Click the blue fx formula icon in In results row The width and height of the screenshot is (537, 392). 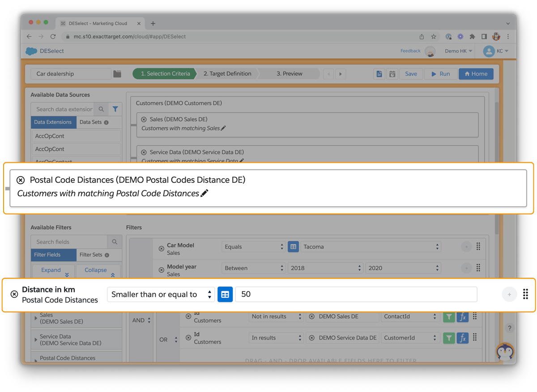pyautogui.click(x=462, y=338)
